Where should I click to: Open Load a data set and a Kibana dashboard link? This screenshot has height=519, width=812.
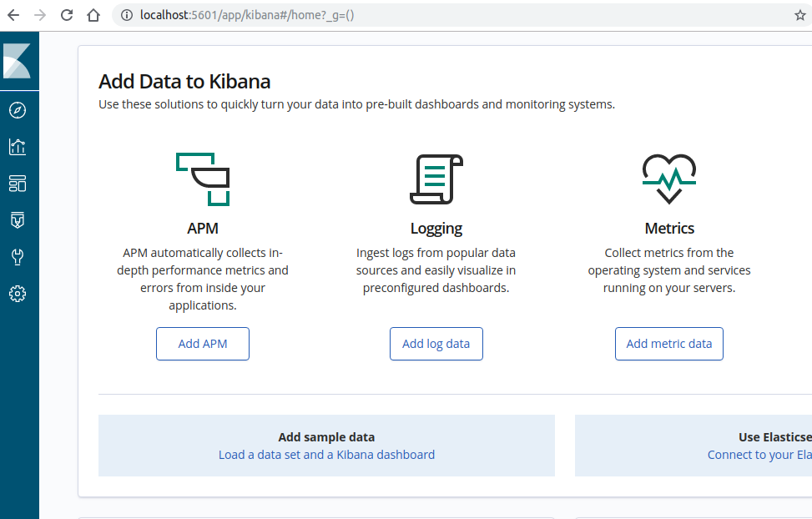(x=326, y=455)
